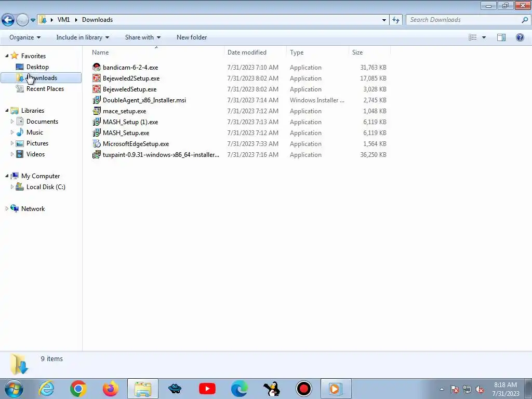Click the Forward navigation arrow button
532x399 pixels.
pos(22,20)
